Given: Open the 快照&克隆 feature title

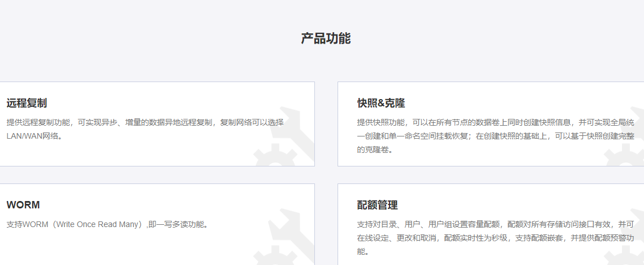Looking at the screenshot, I should [381, 103].
